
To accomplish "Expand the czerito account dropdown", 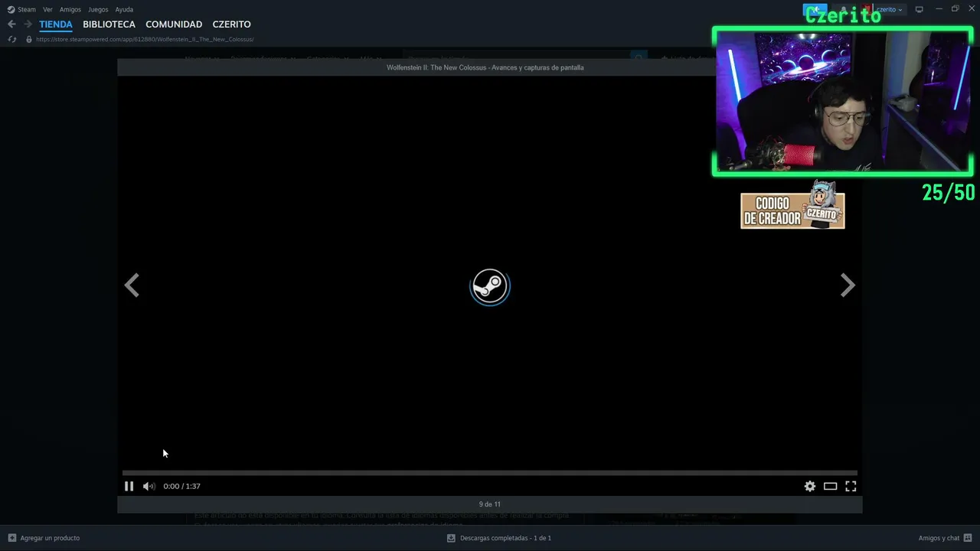I will (x=889, y=9).
